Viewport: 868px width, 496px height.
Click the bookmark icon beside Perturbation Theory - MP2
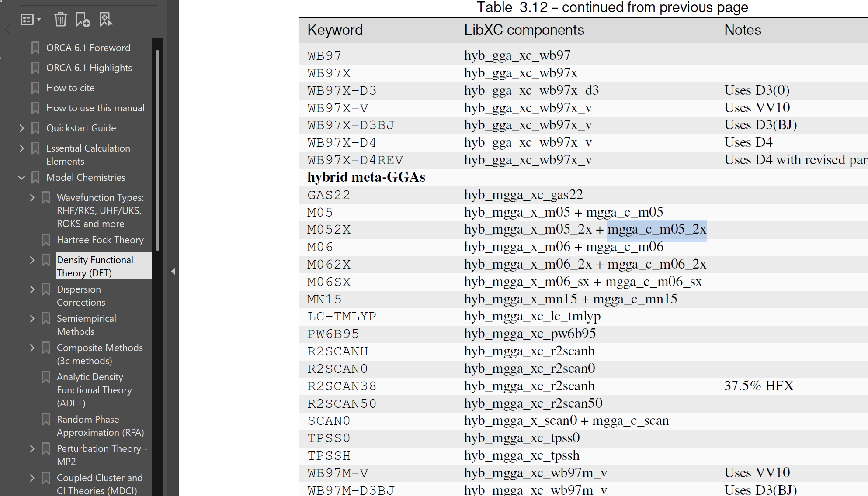point(46,448)
